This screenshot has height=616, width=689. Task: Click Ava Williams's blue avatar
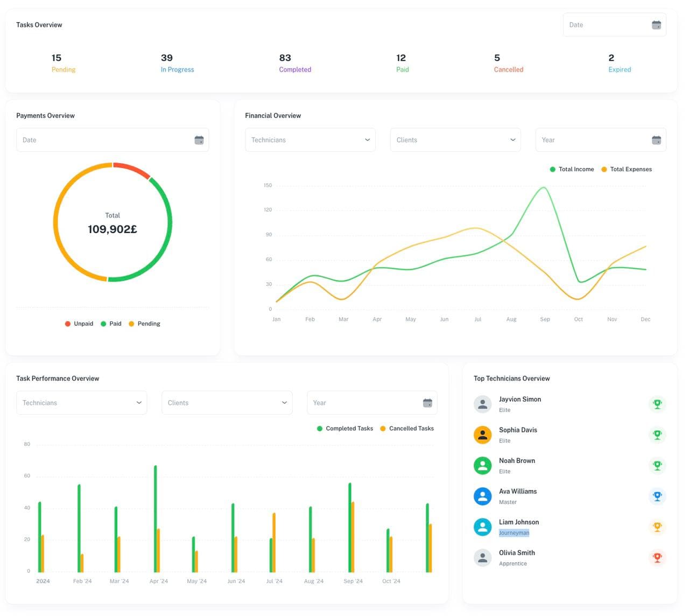click(482, 496)
